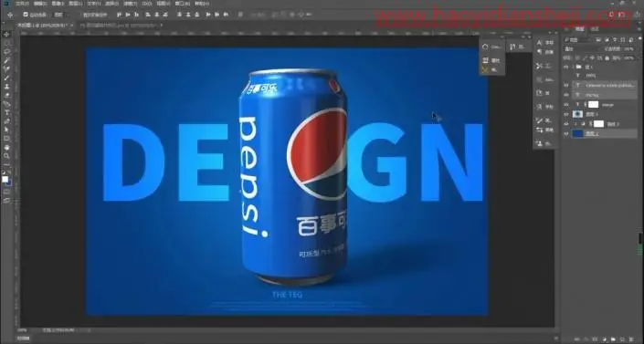The image size is (644, 344).
Task: Select the Clone Stamp tool
Action: (x=6, y=86)
